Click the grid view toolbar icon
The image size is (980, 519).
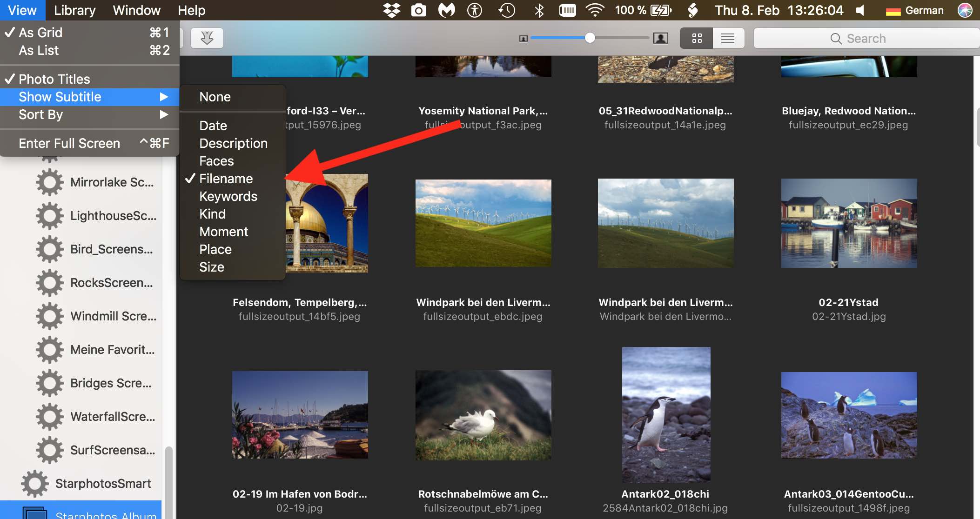(x=697, y=38)
